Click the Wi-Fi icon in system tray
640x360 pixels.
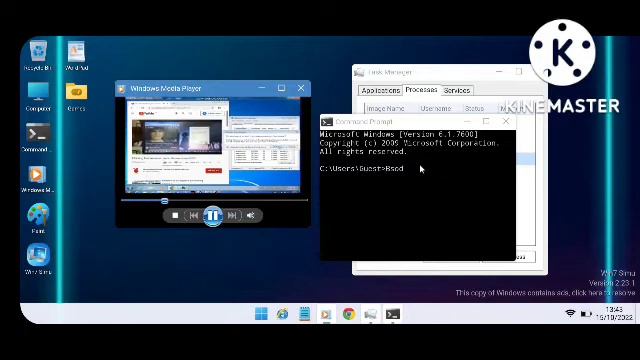(x=570, y=313)
